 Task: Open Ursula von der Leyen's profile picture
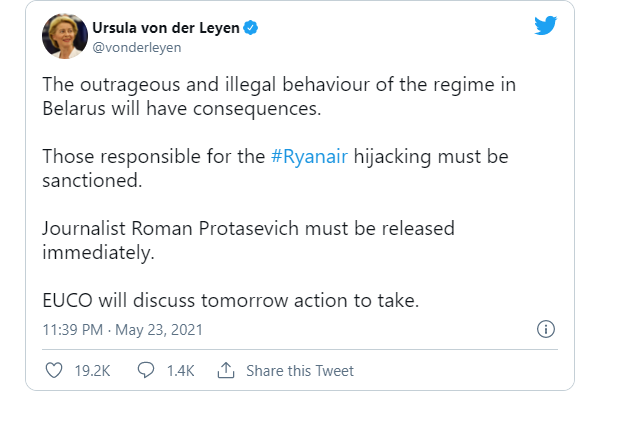(x=65, y=36)
